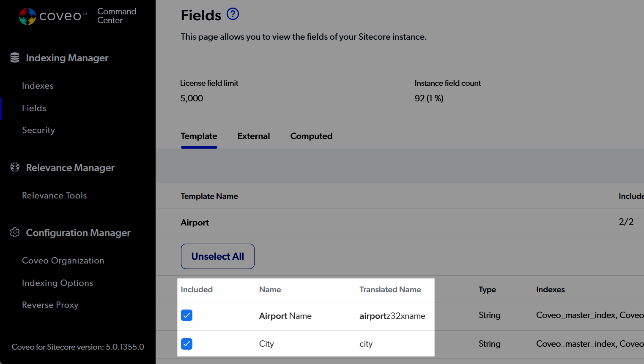This screenshot has height=364, width=644.
Task: Click the Coveo for Sitecore version text
Action: tap(78, 347)
